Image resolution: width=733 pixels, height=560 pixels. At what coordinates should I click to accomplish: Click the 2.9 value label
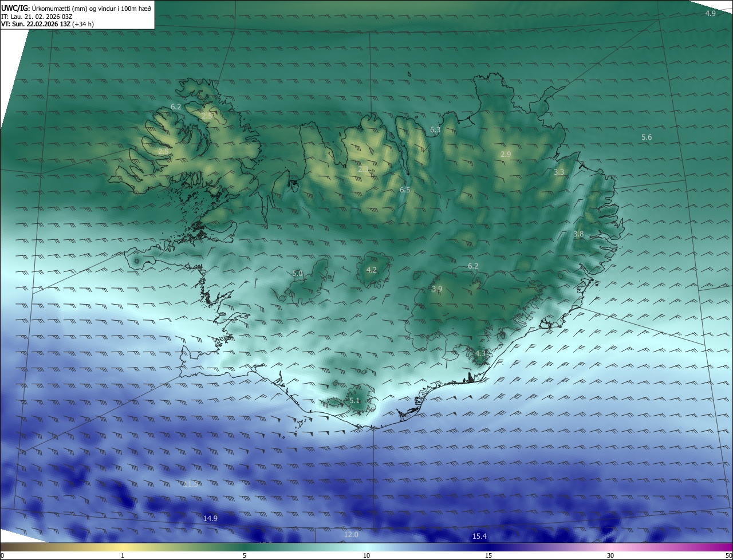coord(506,154)
